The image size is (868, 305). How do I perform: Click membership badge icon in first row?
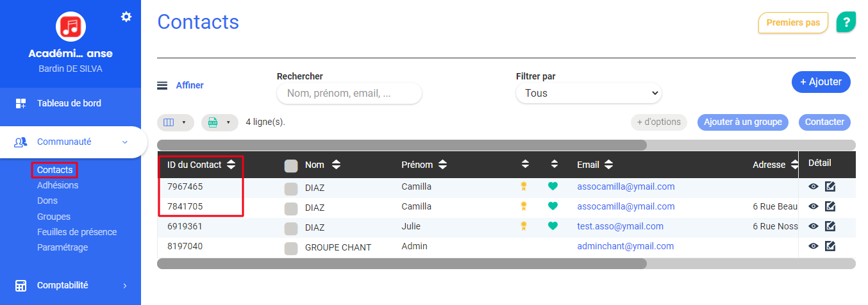pyautogui.click(x=524, y=186)
